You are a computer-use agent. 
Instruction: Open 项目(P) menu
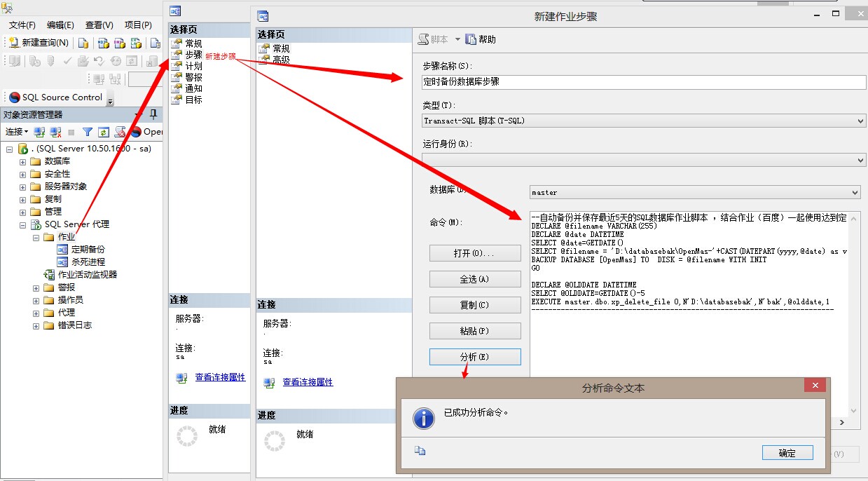pos(138,25)
